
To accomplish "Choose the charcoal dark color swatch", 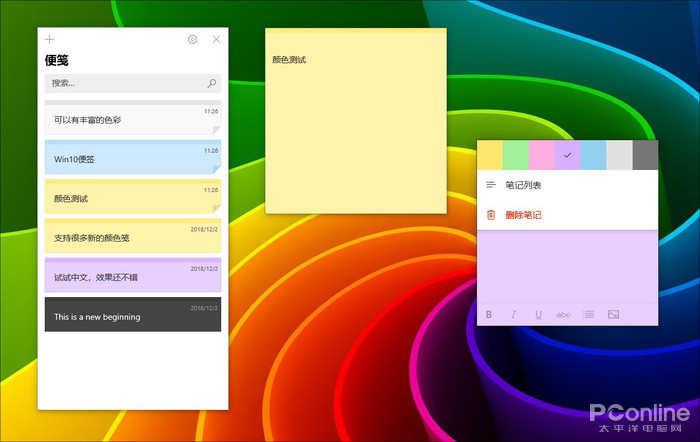I will 645,155.
